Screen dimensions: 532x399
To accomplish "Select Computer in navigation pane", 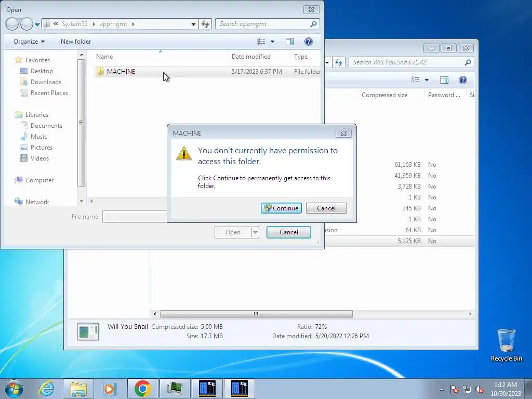I will point(39,180).
